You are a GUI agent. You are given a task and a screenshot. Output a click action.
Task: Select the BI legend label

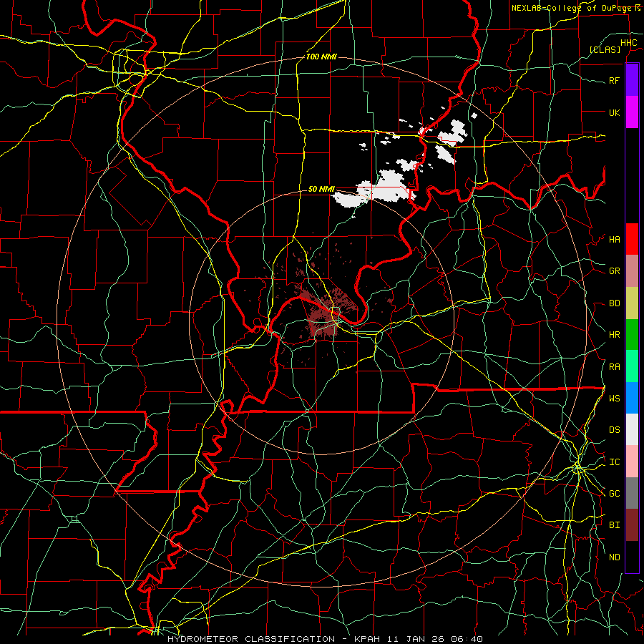tap(614, 525)
